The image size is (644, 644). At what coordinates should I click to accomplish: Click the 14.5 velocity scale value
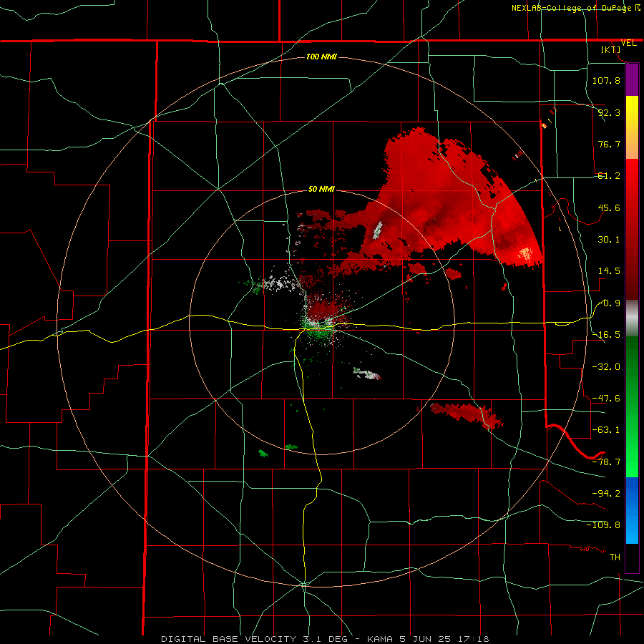tap(609, 271)
